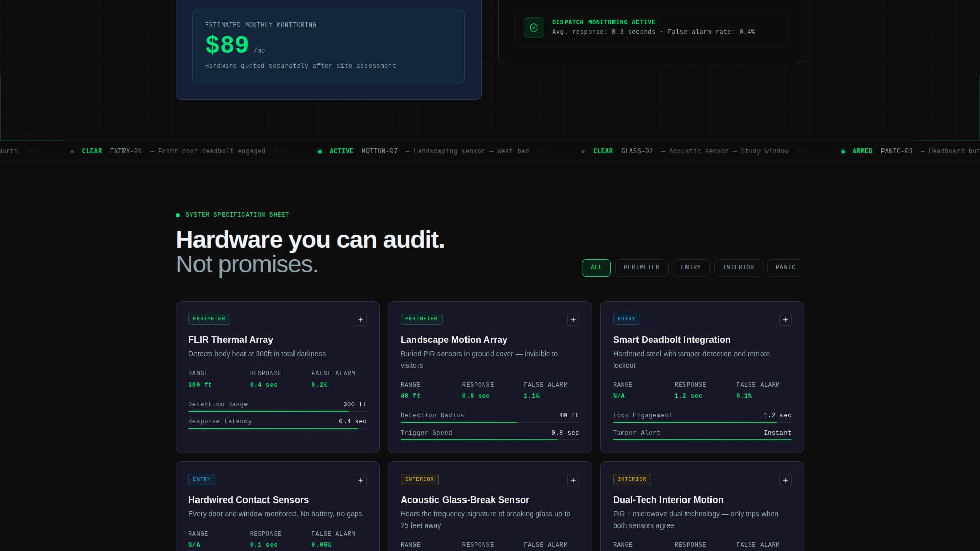Expand the Smart Deadbolt Integration card

(x=785, y=320)
